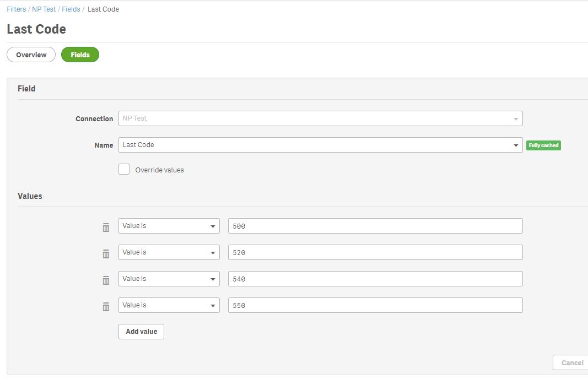Open the Value is dropdown for 500
The height and width of the screenshot is (390, 588).
(x=169, y=226)
